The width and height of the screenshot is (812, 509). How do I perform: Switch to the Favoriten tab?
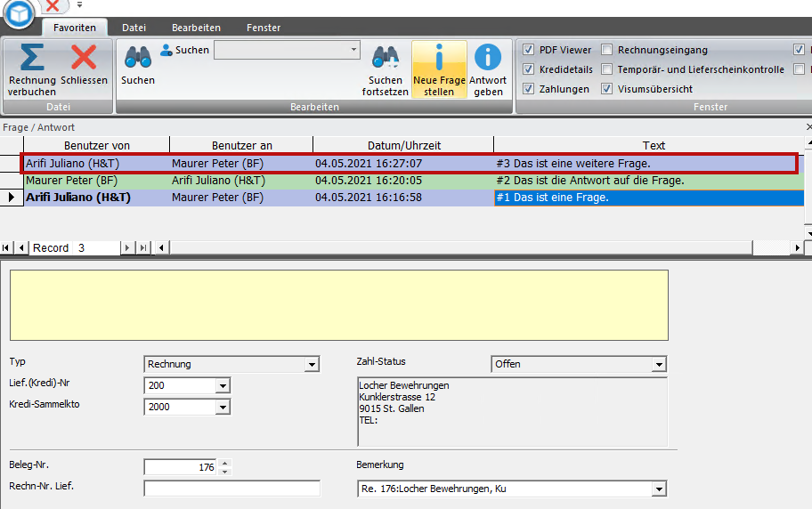(x=75, y=28)
